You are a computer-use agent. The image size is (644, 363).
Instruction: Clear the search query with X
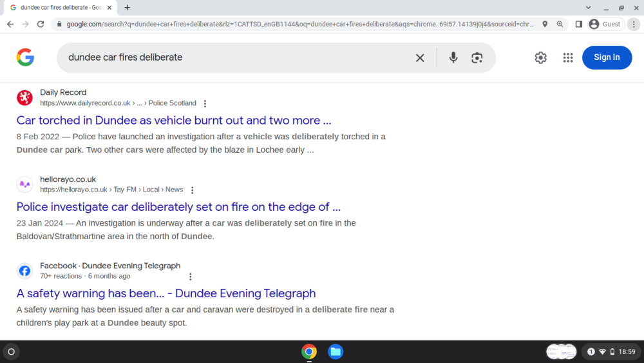click(420, 57)
